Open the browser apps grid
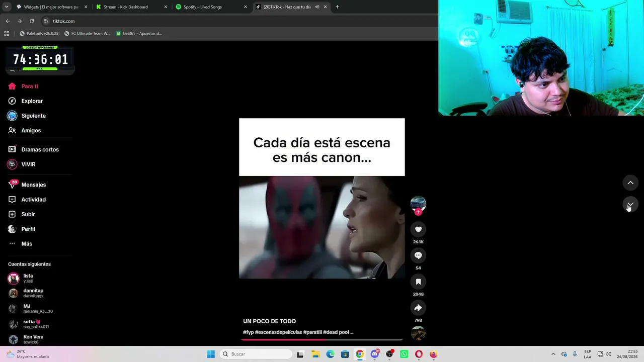Image resolution: width=644 pixels, height=362 pixels. coord(7,34)
